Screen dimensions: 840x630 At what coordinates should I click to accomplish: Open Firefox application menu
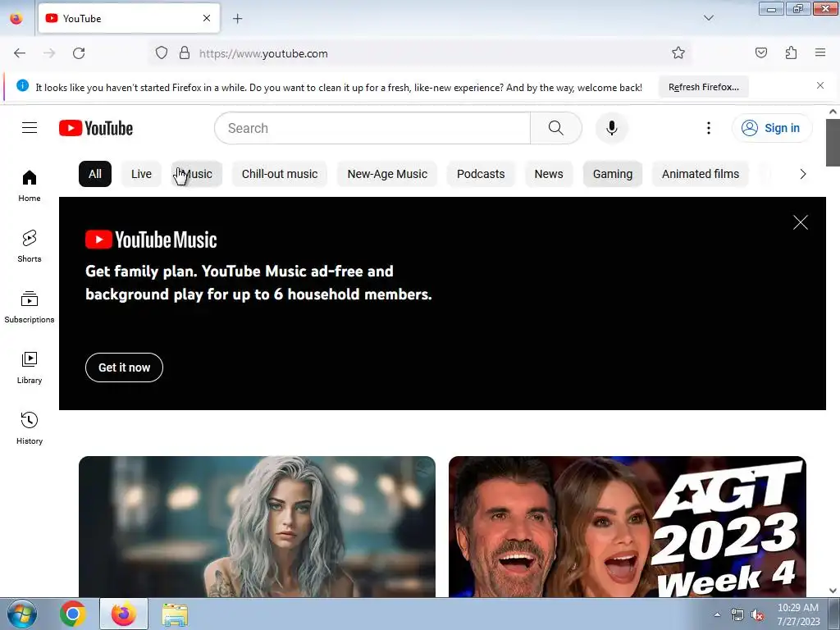(820, 52)
